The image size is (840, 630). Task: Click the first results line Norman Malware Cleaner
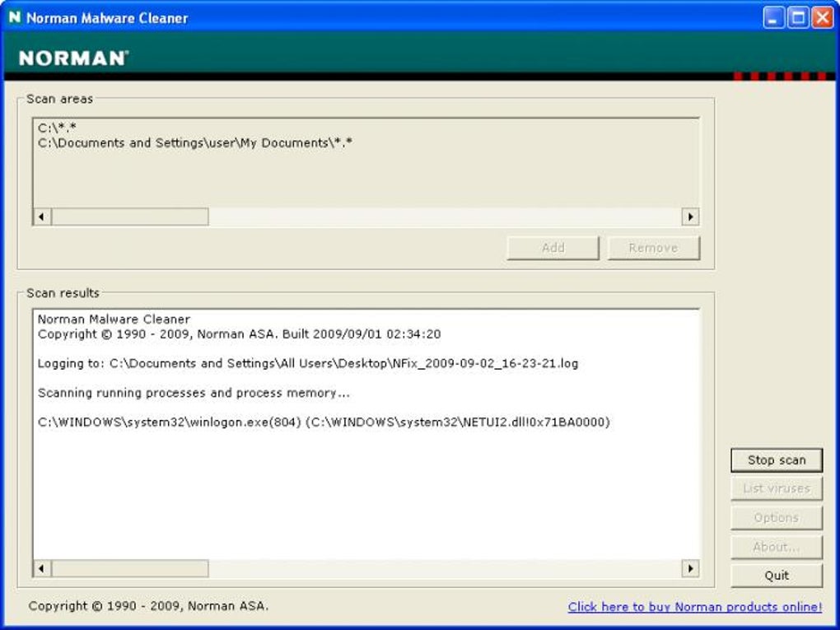click(x=114, y=320)
